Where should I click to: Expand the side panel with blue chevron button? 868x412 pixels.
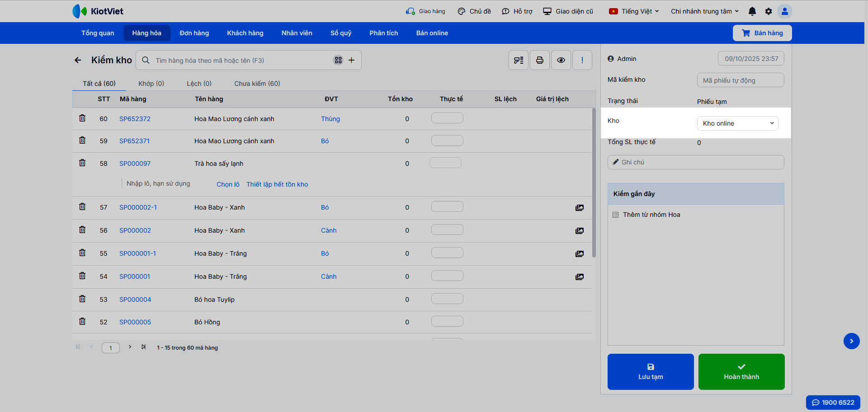point(852,341)
